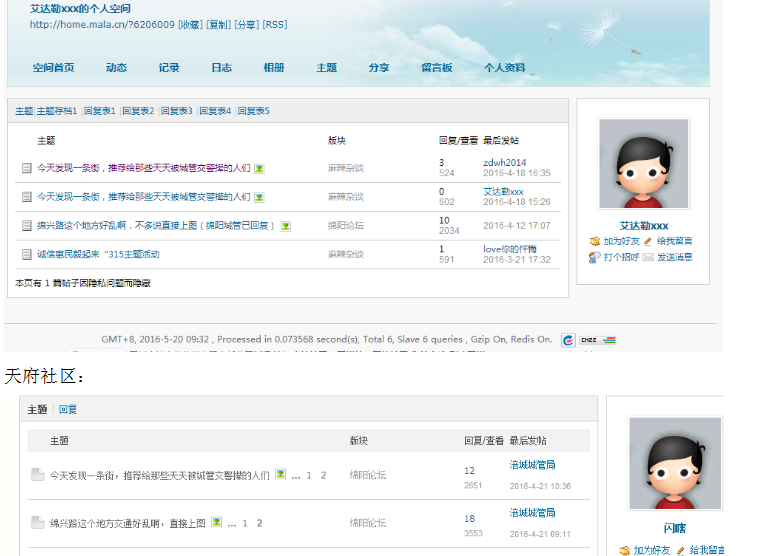Open last poster zdwh2014 profile link

504,162
